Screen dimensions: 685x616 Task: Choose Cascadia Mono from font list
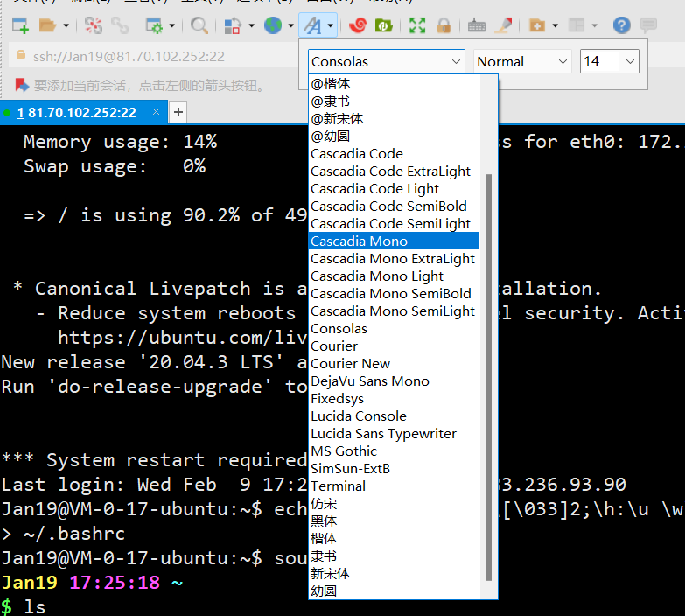click(x=394, y=241)
